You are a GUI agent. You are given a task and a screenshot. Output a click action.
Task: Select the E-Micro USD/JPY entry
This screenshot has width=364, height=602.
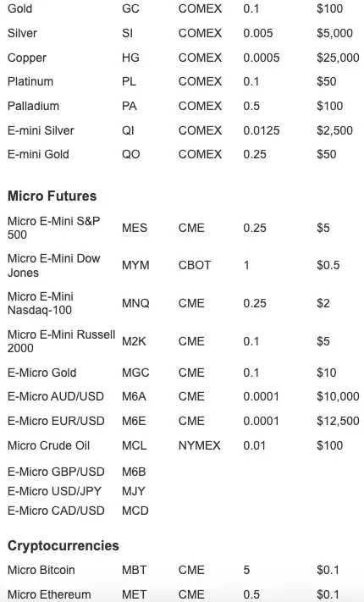(x=54, y=491)
